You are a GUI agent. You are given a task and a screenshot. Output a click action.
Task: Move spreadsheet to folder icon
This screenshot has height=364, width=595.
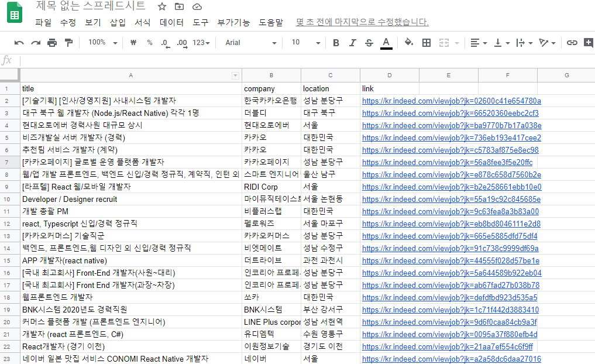(x=179, y=6)
